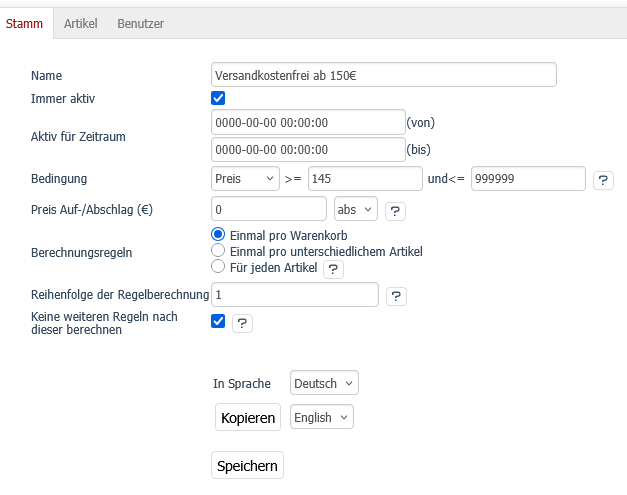Select the Für jeden Artikel radio button
Viewport: 627px width, 495px height.
(219, 267)
